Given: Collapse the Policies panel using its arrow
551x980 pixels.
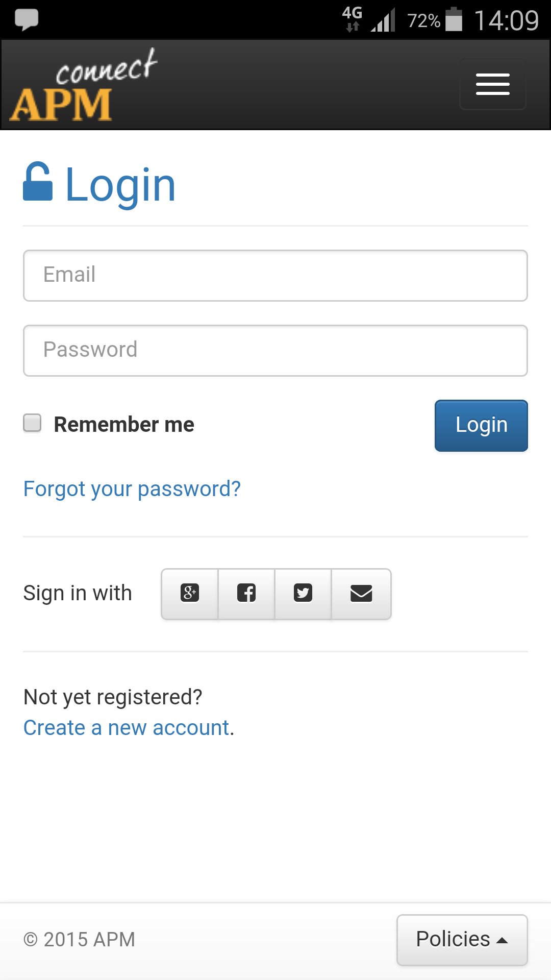Looking at the screenshot, I should click(502, 941).
